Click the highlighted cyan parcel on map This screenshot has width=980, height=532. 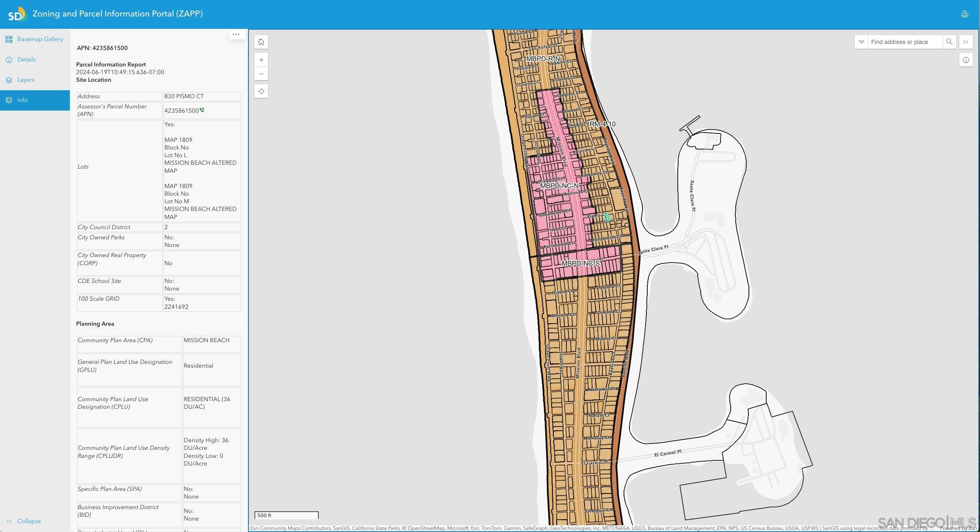coord(607,218)
